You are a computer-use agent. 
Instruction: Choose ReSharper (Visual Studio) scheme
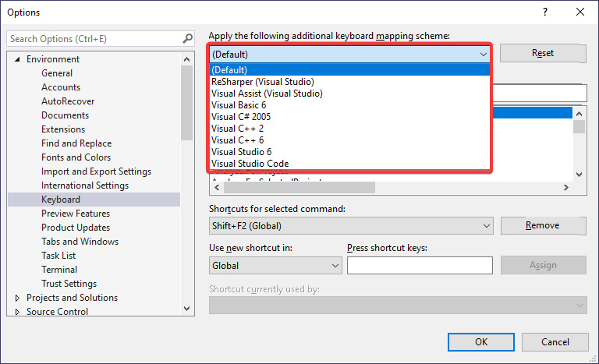click(x=349, y=82)
